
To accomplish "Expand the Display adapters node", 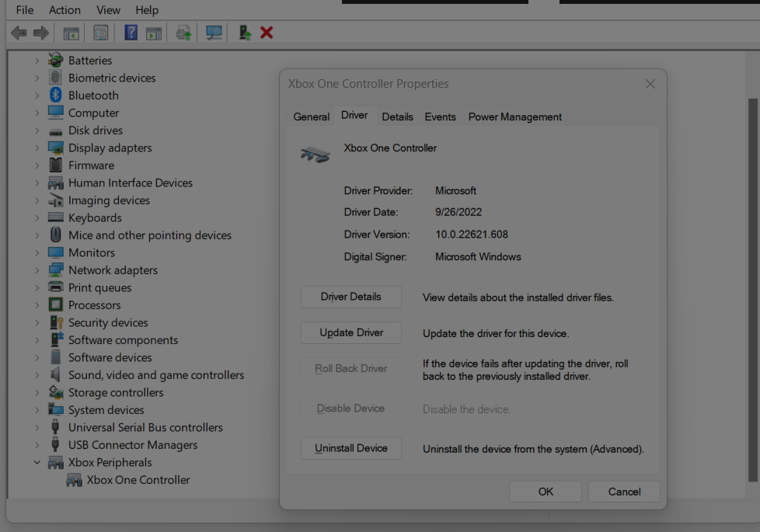I will click(x=37, y=148).
